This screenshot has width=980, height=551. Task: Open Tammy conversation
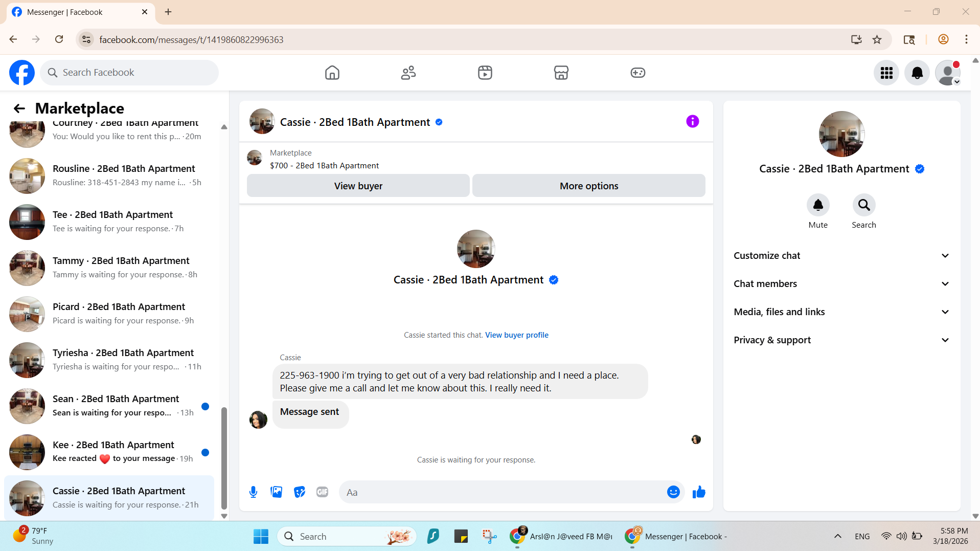tap(109, 268)
